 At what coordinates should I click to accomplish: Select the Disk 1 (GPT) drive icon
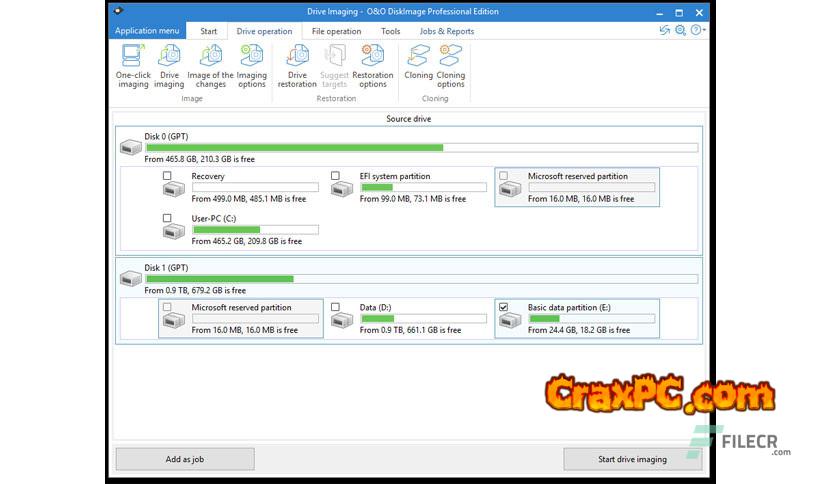click(x=131, y=278)
